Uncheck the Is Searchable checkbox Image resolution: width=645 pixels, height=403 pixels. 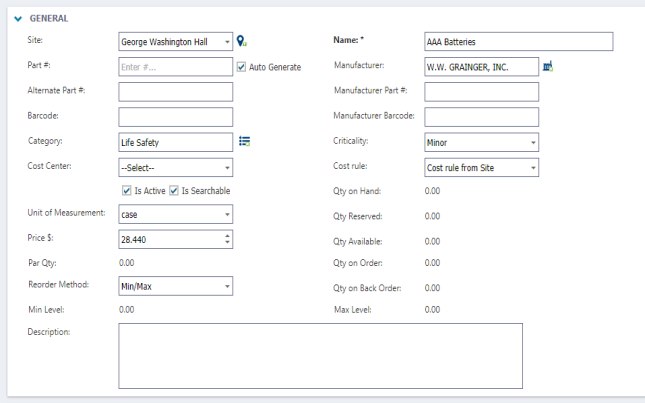(174, 191)
